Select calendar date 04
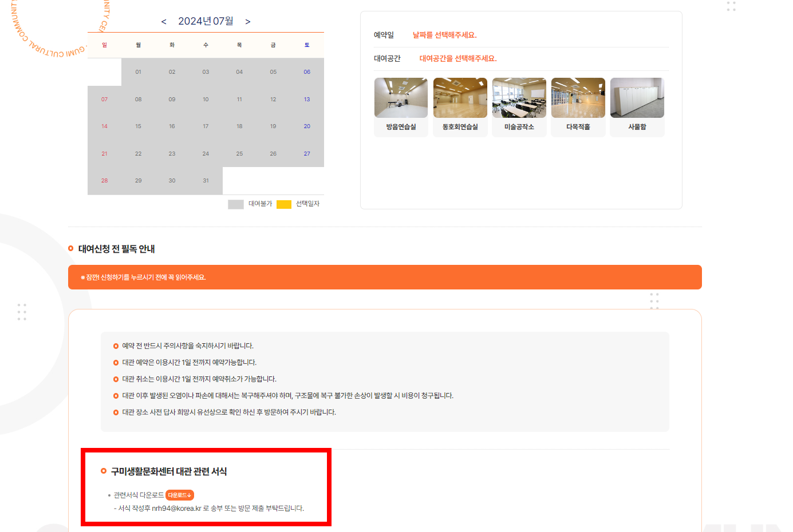 coord(239,72)
